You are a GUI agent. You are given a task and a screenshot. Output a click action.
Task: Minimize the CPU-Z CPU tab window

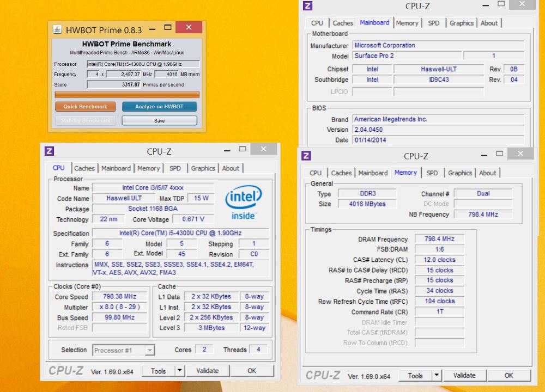(227, 151)
